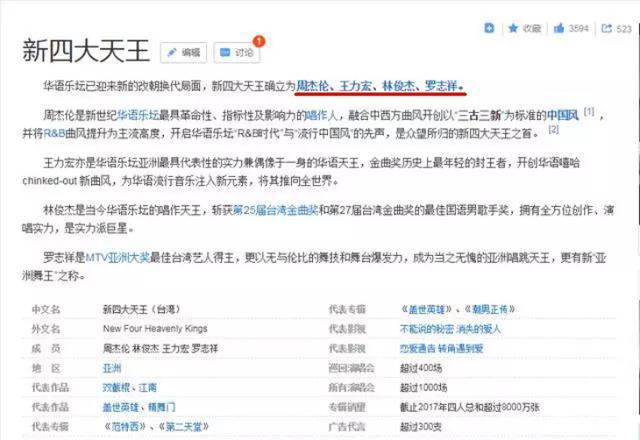Open the 讨论 discussion button
The image size is (640, 440).
pos(237,53)
